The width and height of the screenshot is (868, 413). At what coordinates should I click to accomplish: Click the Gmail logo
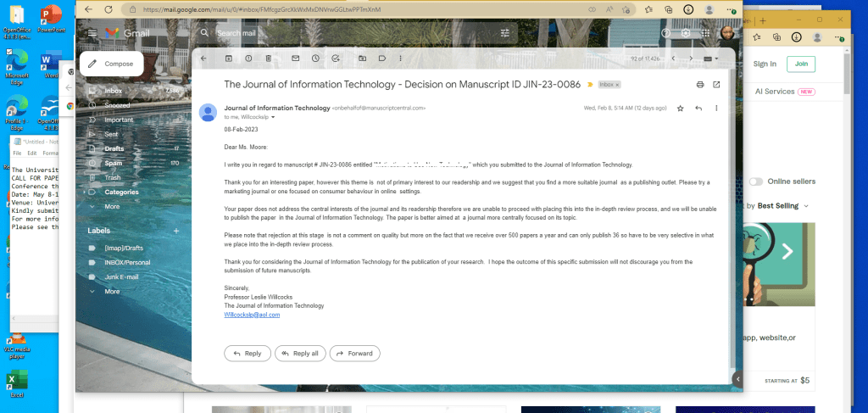128,33
